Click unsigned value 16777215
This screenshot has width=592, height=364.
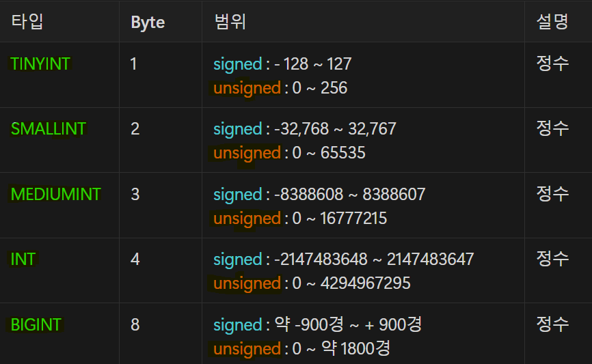[x=353, y=219]
